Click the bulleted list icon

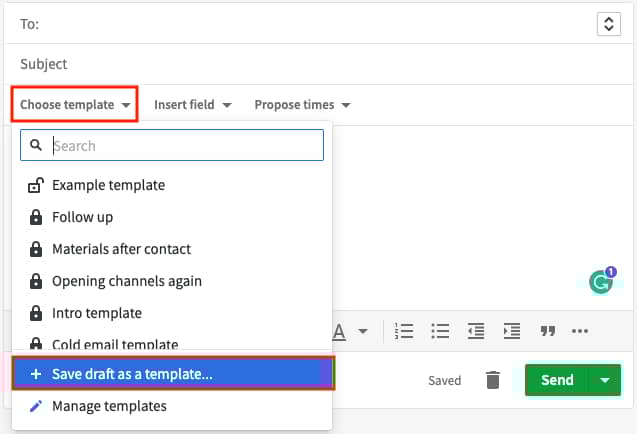pos(440,331)
